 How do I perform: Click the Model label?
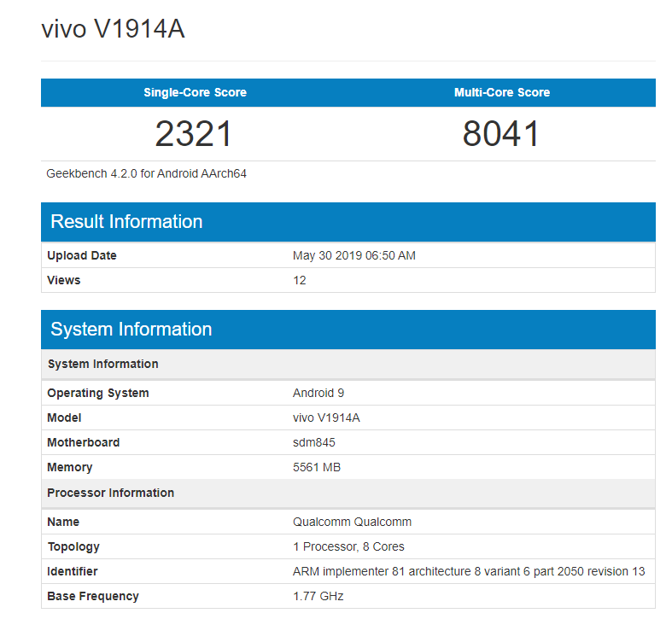[x=64, y=418]
